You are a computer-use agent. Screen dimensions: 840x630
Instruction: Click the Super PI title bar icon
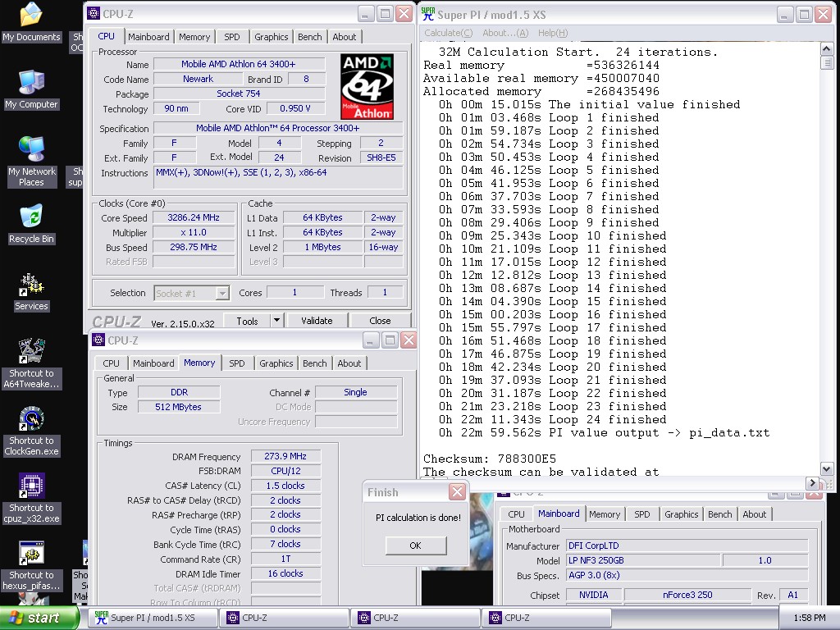pos(427,14)
